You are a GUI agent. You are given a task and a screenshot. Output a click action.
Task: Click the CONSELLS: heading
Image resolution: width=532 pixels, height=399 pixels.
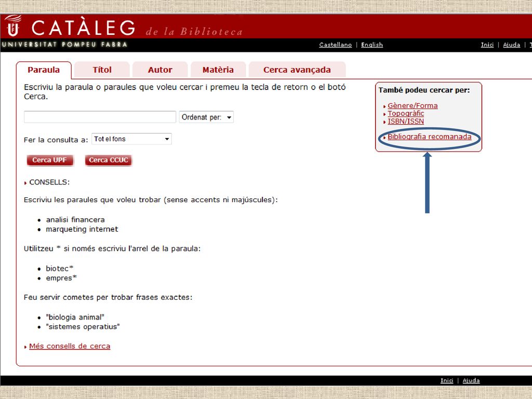tap(49, 182)
